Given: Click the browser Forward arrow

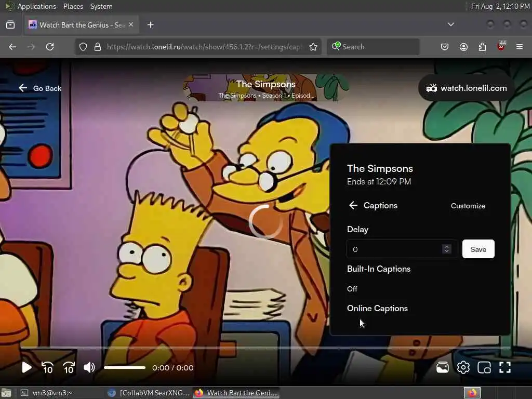Looking at the screenshot, I should pos(31,47).
